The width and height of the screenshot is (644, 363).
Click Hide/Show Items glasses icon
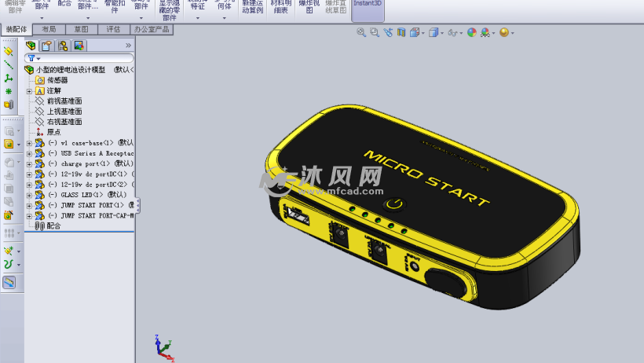pos(452,32)
